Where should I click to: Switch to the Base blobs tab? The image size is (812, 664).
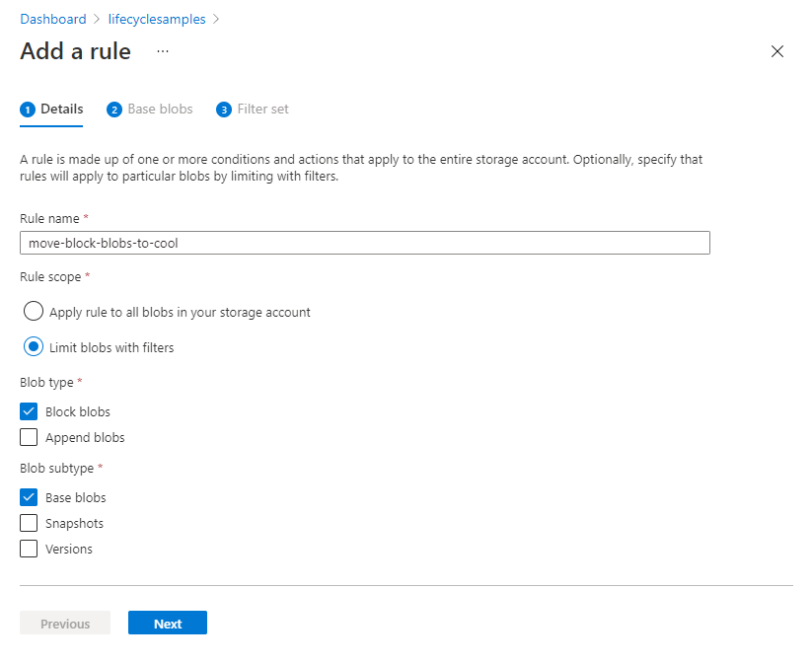pos(158,109)
